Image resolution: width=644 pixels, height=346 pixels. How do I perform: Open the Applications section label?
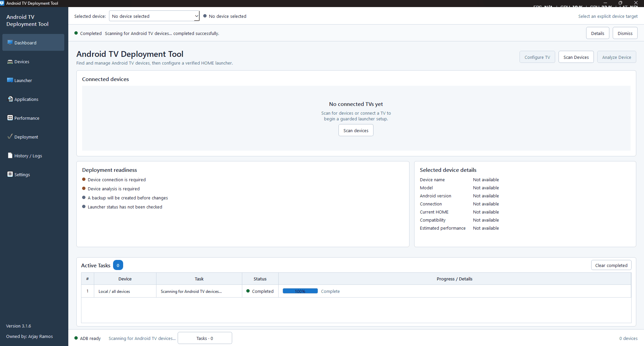click(x=26, y=100)
